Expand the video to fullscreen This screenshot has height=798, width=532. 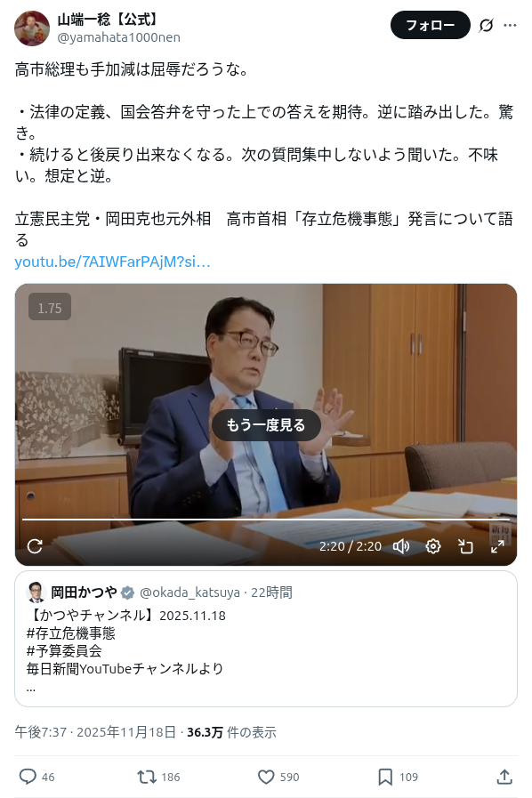pyautogui.click(x=497, y=546)
